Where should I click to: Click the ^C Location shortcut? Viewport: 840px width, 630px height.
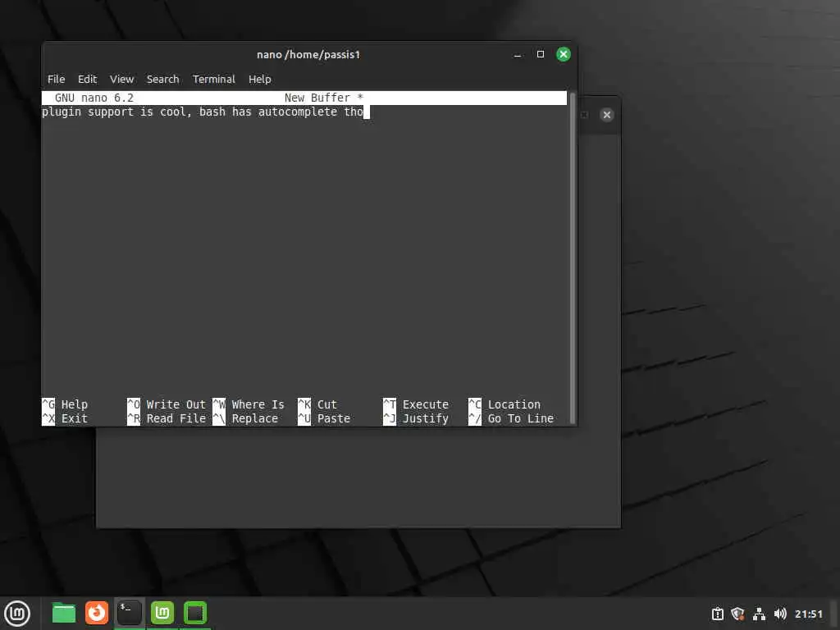coord(504,404)
